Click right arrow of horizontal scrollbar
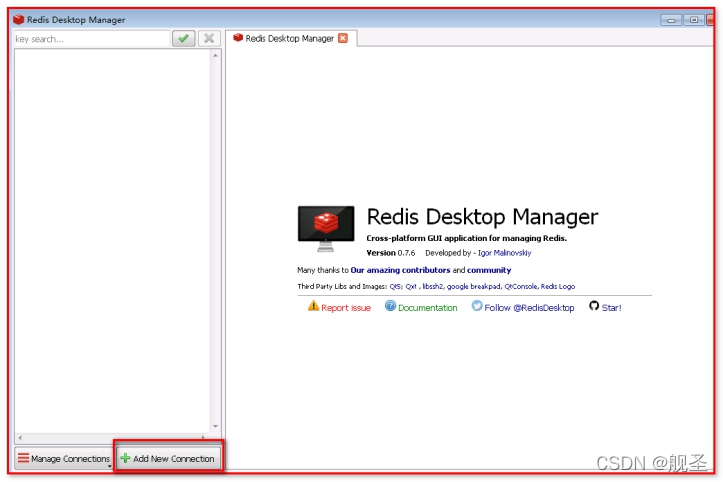This screenshot has height=482, width=723. click(203, 437)
